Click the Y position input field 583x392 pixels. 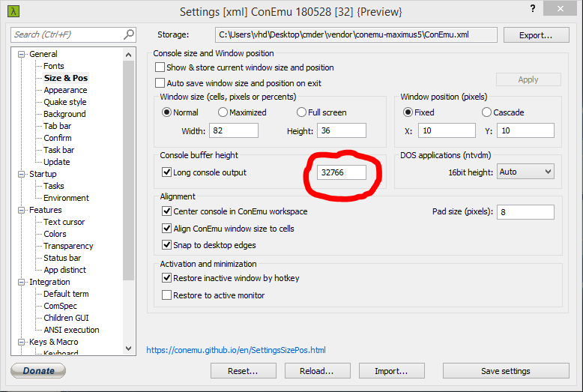[x=525, y=130]
